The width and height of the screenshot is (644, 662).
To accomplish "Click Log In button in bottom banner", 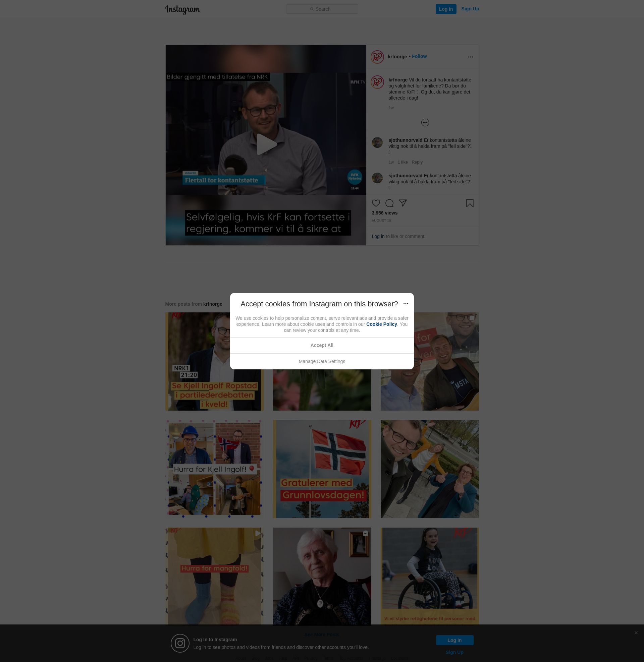I will (x=454, y=640).
